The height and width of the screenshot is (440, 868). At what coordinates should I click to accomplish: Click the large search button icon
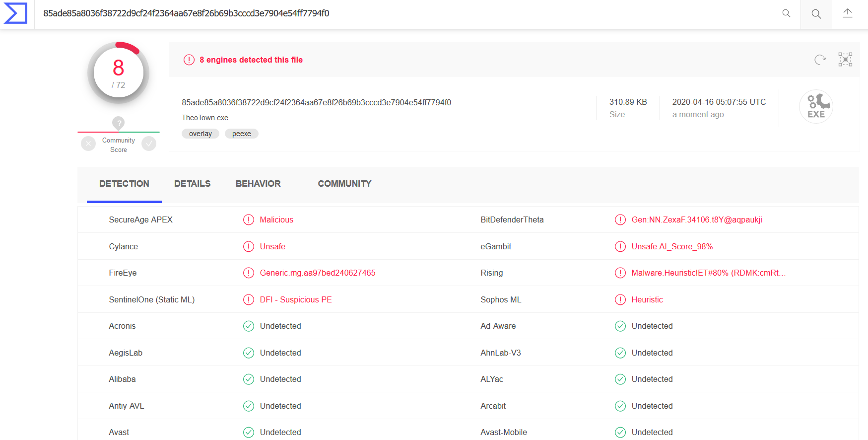816,14
